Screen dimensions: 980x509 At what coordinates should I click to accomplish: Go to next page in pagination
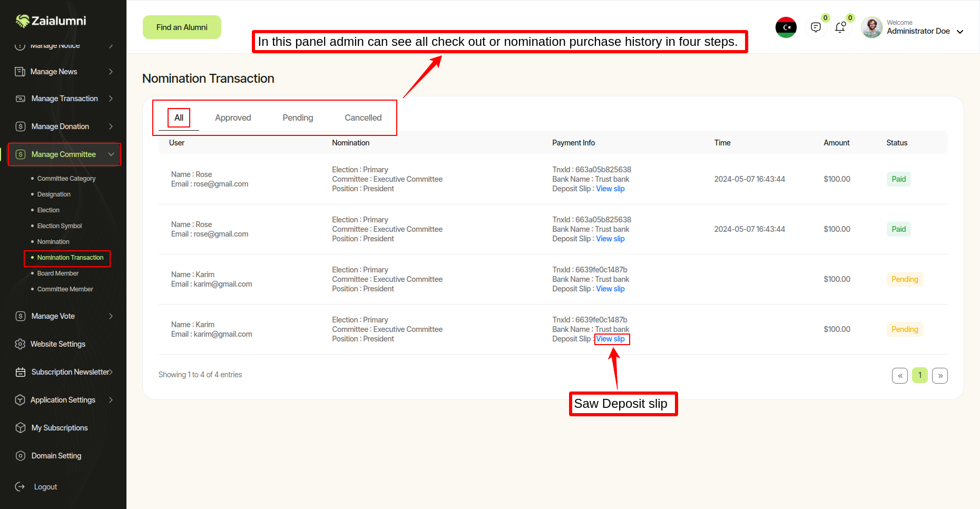[940, 376]
